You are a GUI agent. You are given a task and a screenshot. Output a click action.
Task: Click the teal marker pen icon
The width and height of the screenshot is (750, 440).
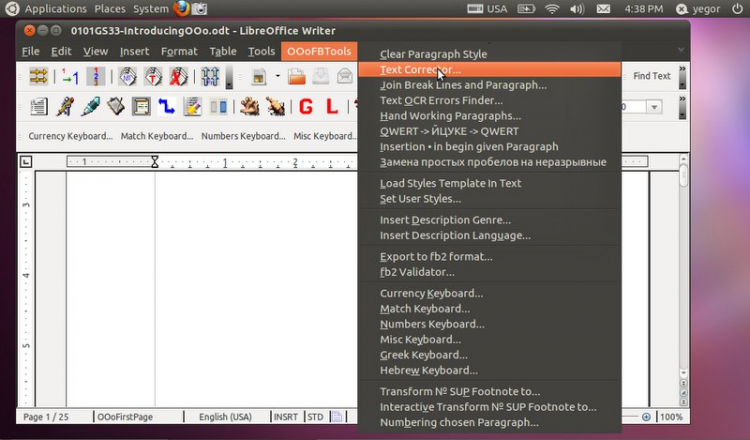(90, 107)
